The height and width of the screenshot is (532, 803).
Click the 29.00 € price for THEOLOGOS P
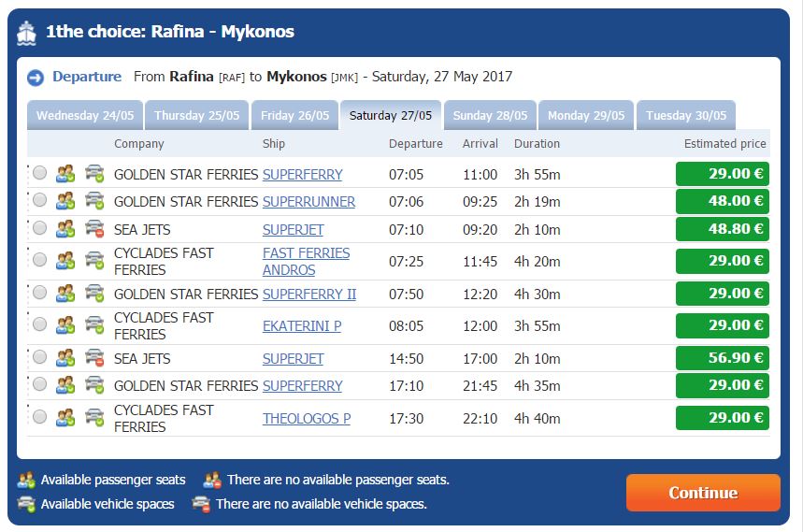[x=722, y=417]
